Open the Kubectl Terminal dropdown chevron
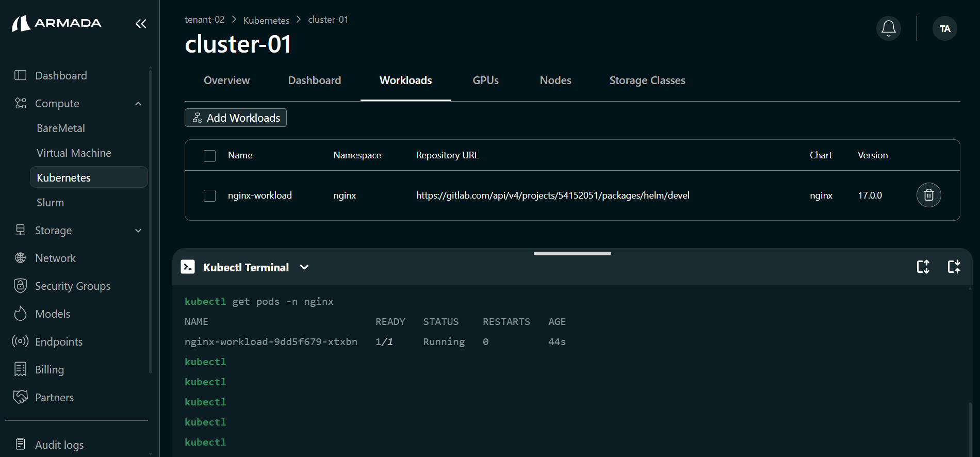 304,267
